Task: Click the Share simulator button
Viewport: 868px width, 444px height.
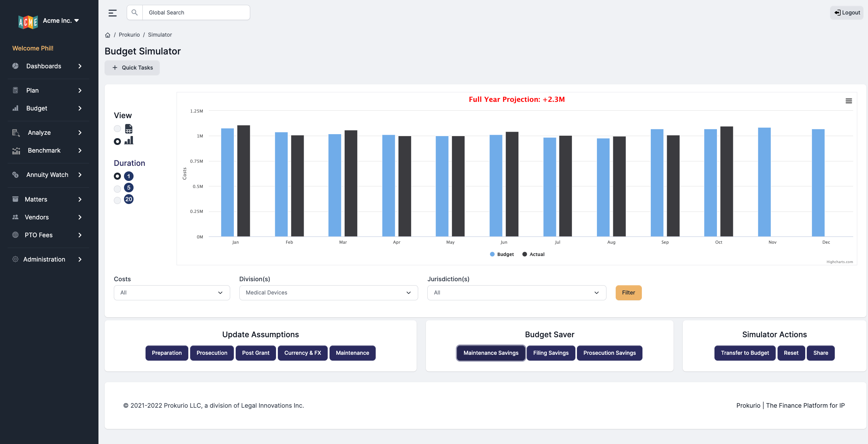Action: 821,353
